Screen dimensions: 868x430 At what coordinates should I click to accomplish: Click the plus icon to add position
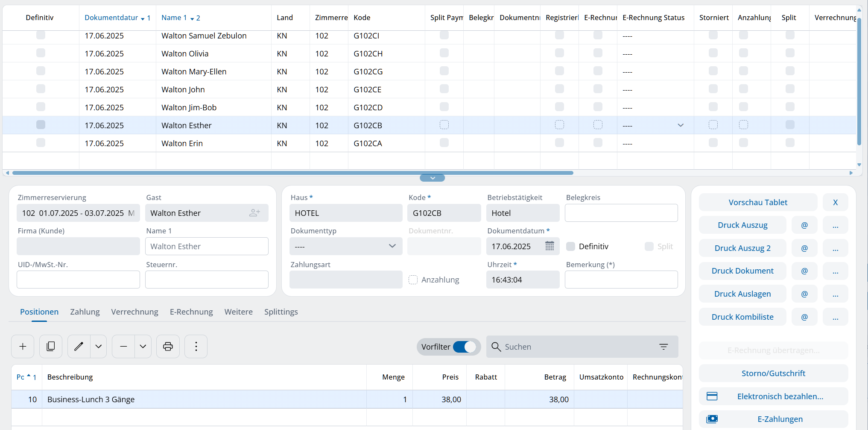[x=23, y=346]
